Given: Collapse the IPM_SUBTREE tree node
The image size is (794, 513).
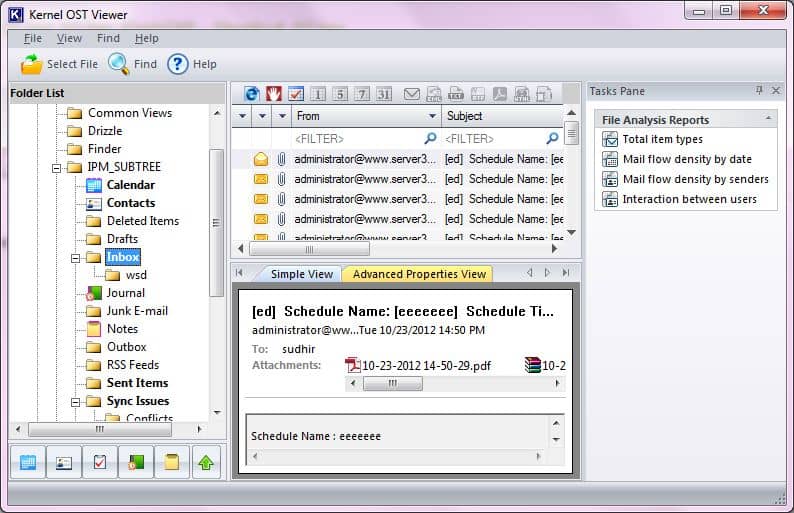Looking at the screenshot, I should [57, 168].
